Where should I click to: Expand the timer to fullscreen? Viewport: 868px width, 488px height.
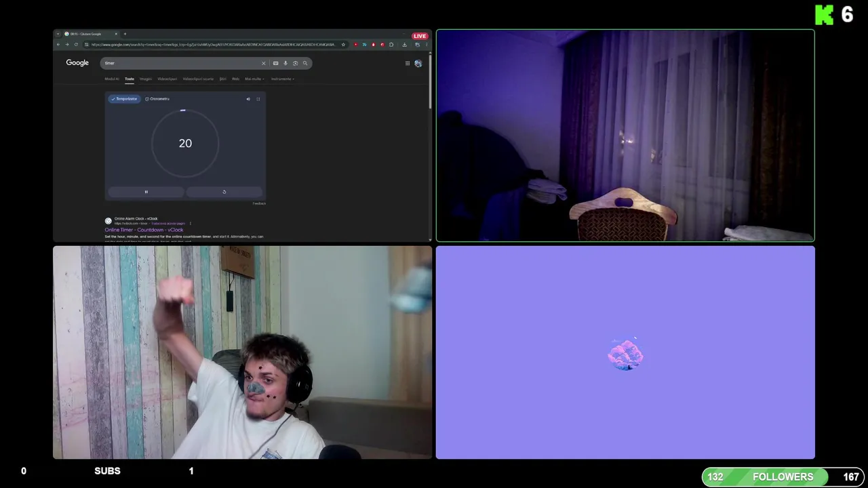(x=258, y=99)
